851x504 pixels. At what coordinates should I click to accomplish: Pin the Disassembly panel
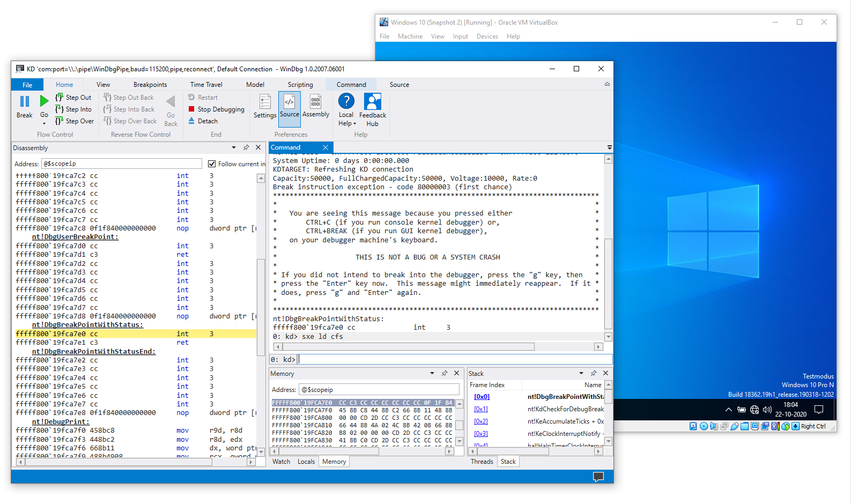point(246,147)
